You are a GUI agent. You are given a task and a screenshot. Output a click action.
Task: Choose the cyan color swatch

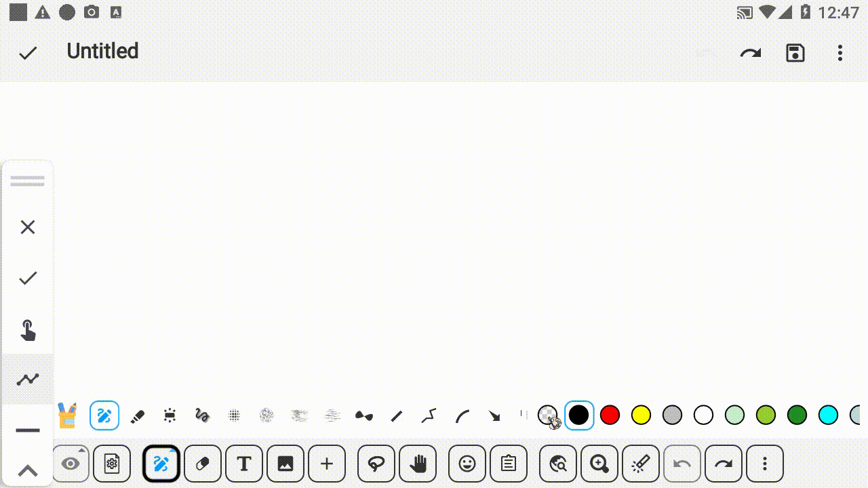click(x=829, y=415)
